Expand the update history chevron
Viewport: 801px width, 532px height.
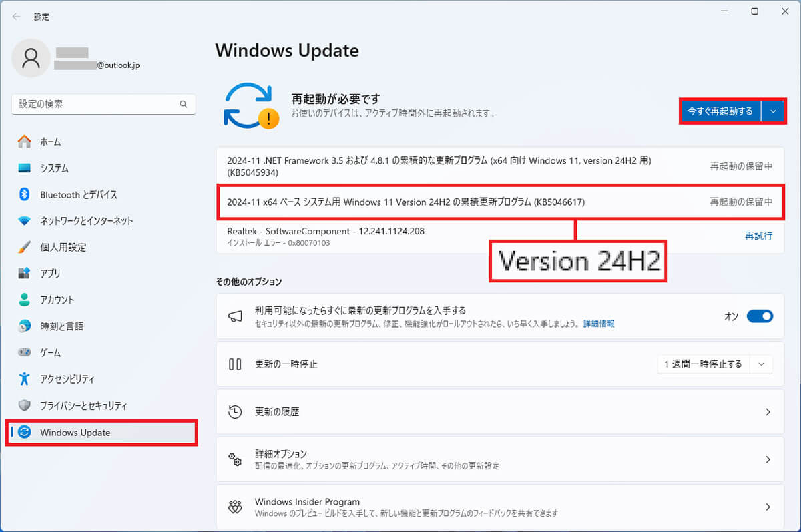(x=768, y=412)
